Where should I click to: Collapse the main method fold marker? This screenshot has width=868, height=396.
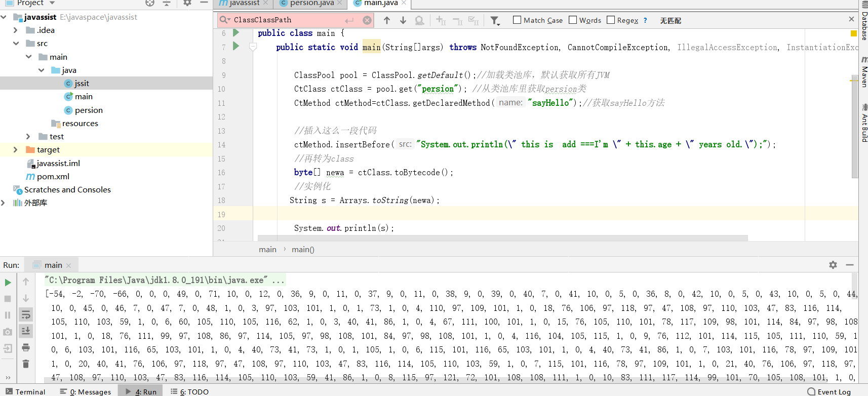(253, 47)
